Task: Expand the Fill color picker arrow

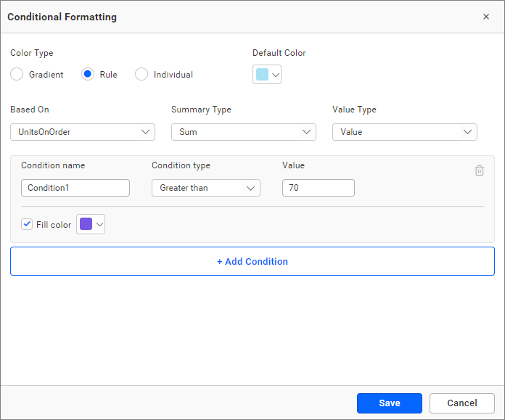Action: [x=100, y=225]
